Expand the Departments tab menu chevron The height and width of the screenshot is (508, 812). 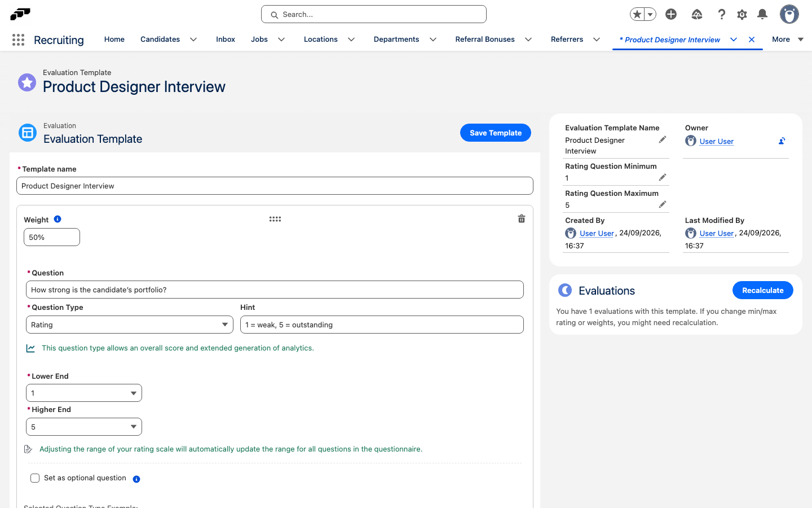(x=433, y=40)
